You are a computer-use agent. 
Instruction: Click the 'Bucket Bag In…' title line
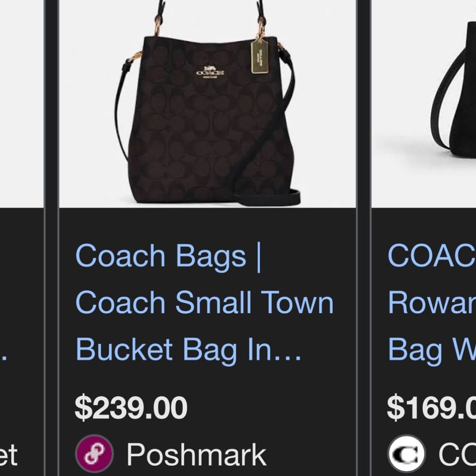pos(188,350)
